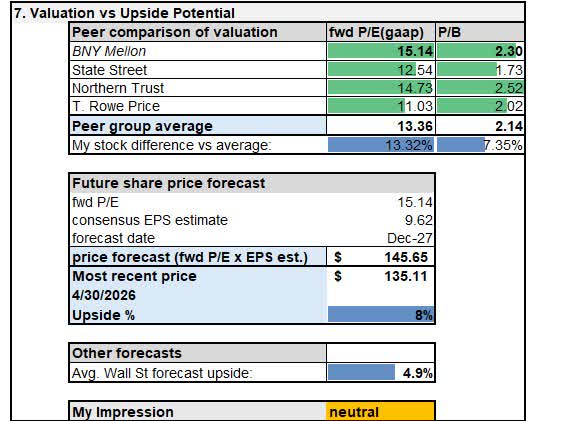Image resolution: width=576 pixels, height=421 pixels.
Task: Click the 'forecast date' label
Action: tap(113, 238)
